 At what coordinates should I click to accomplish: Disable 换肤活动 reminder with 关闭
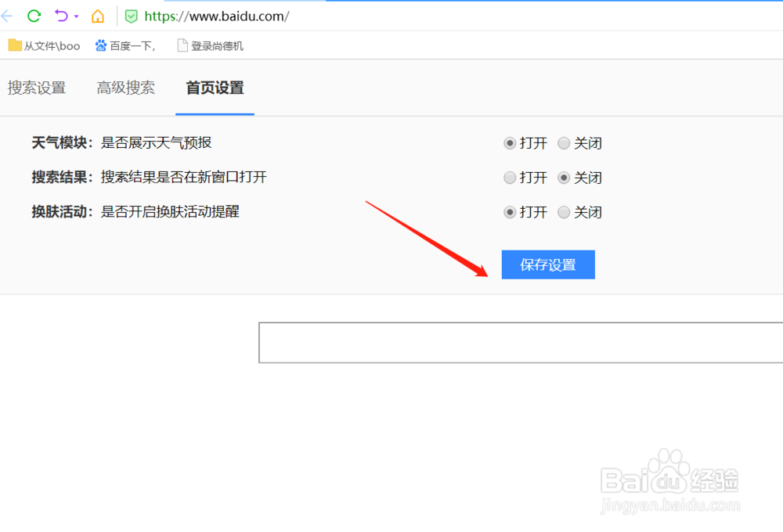coord(563,212)
